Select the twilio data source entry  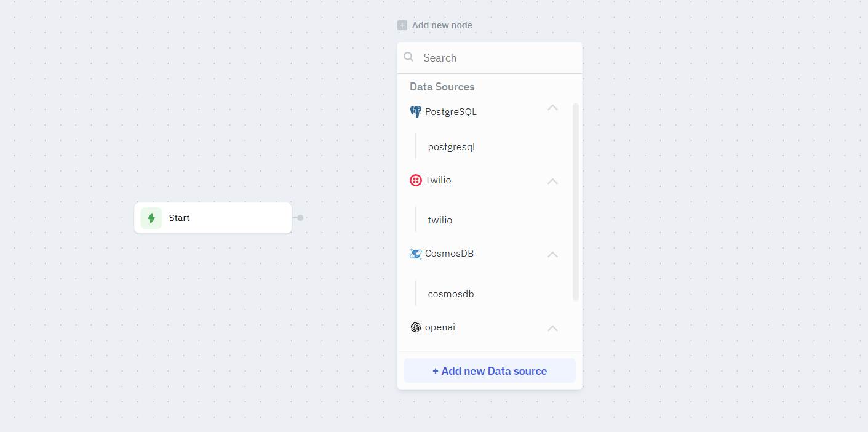coord(440,220)
